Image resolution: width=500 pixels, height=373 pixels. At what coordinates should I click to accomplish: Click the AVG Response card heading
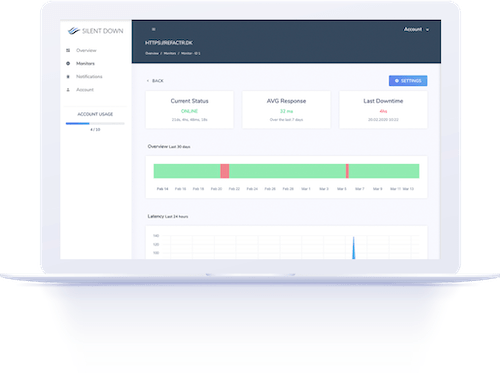point(286,101)
